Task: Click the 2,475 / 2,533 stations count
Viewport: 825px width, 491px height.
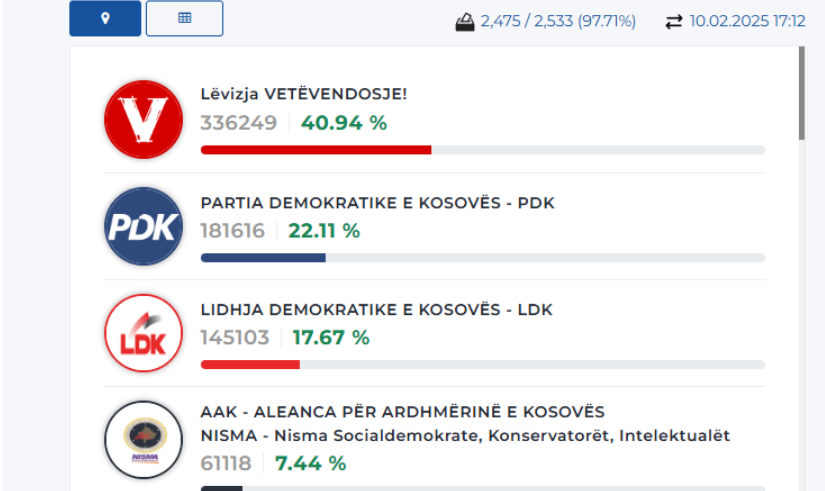Action: 558,21
